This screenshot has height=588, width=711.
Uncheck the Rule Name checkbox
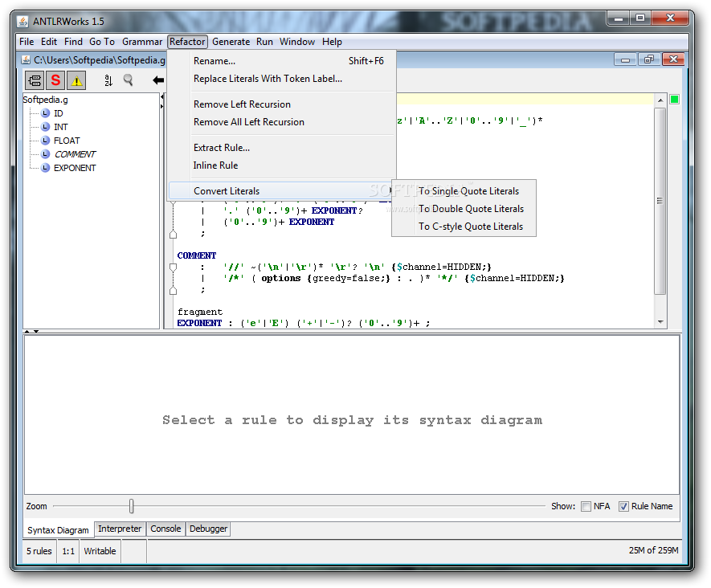point(624,506)
